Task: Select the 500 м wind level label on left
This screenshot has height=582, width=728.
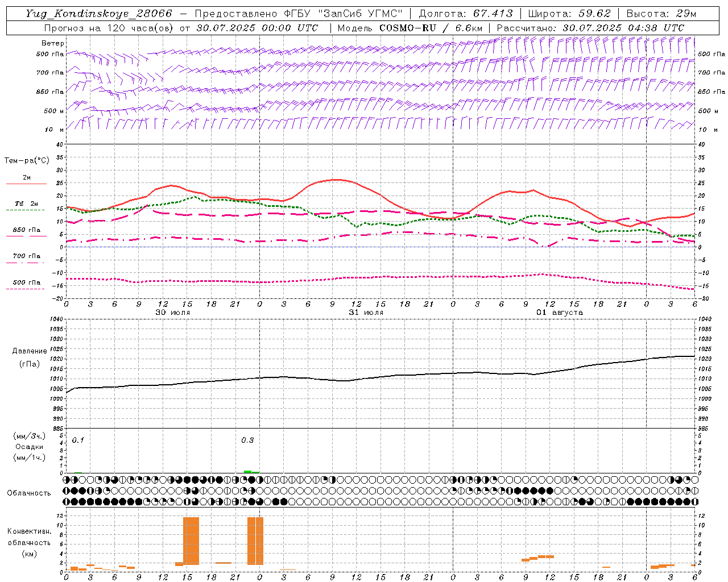Action: [54, 111]
